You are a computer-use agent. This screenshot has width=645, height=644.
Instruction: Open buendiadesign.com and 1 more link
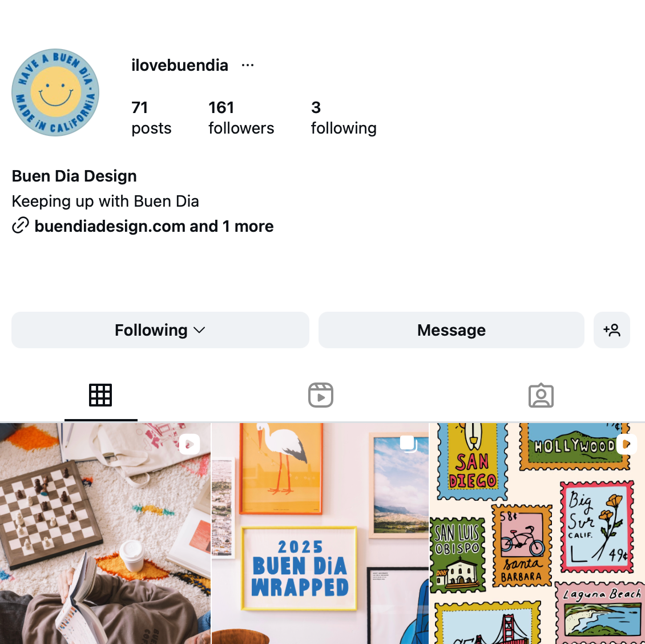coord(154,226)
